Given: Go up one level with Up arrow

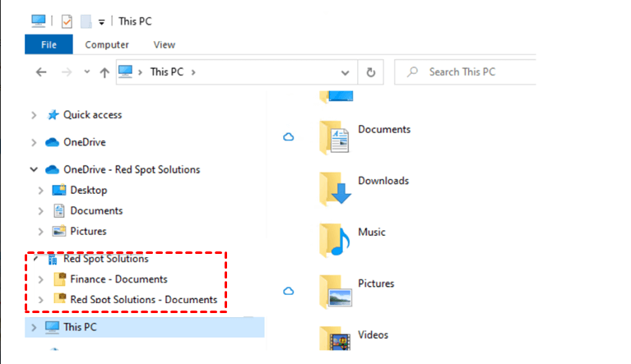Looking at the screenshot, I should pos(104,72).
